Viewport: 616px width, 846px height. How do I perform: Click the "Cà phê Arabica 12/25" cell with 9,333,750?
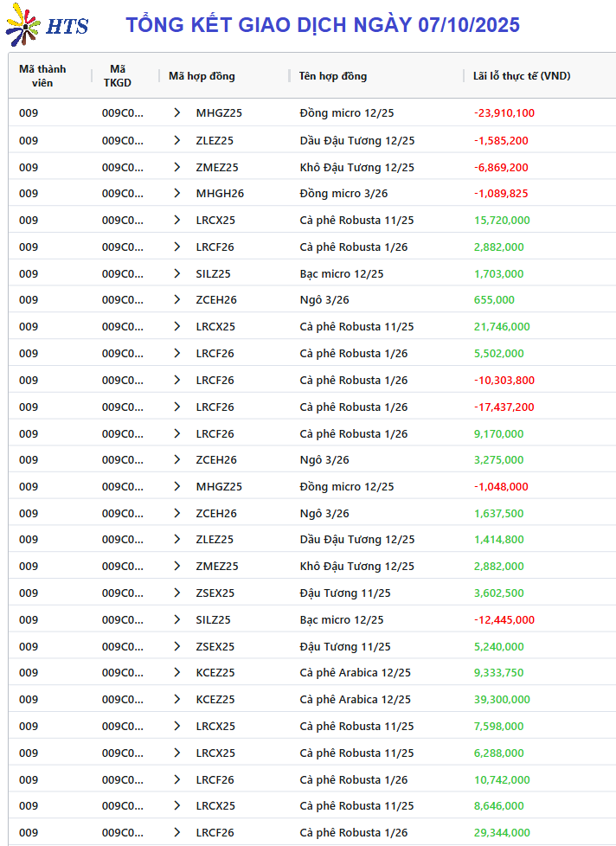pyautogui.click(x=355, y=673)
